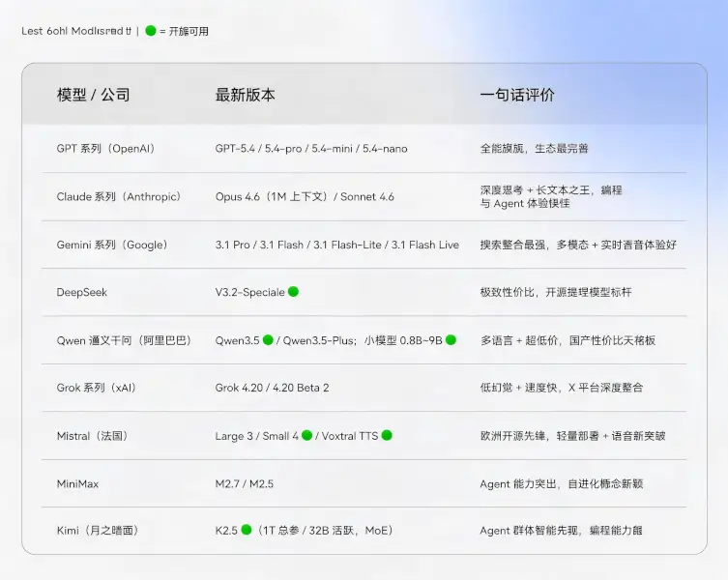The height and width of the screenshot is (580, 728).
Task: Click the GPT-5.4 / 5.4-pro versions text
Action: [311, 149]
